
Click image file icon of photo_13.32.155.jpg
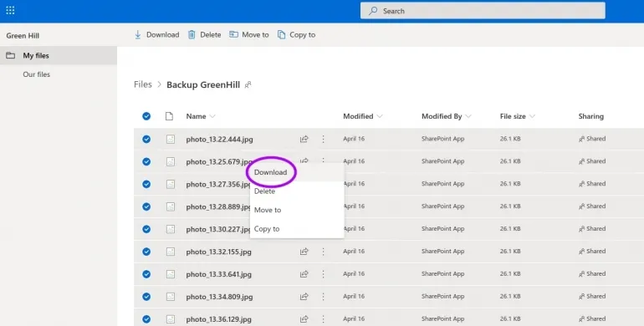pos(171,252)
